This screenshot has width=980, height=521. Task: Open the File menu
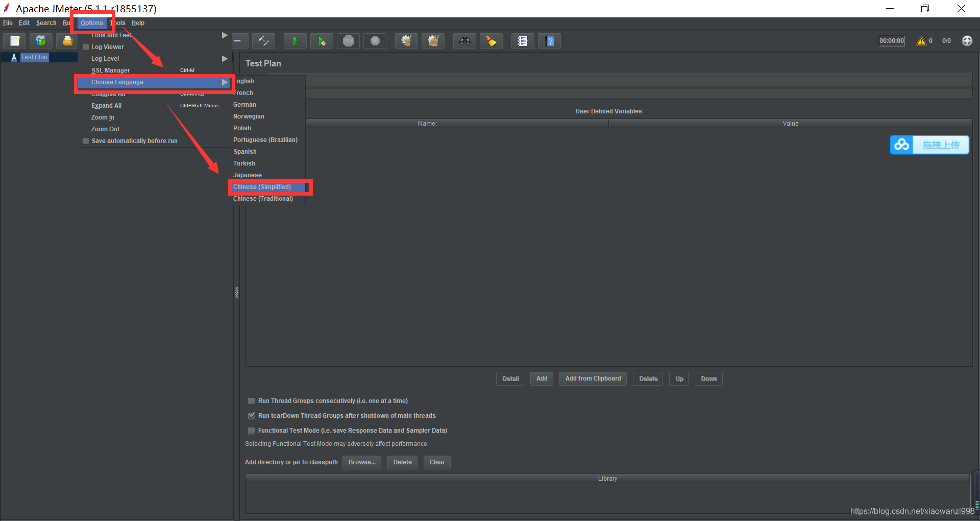tap(8, 23)
